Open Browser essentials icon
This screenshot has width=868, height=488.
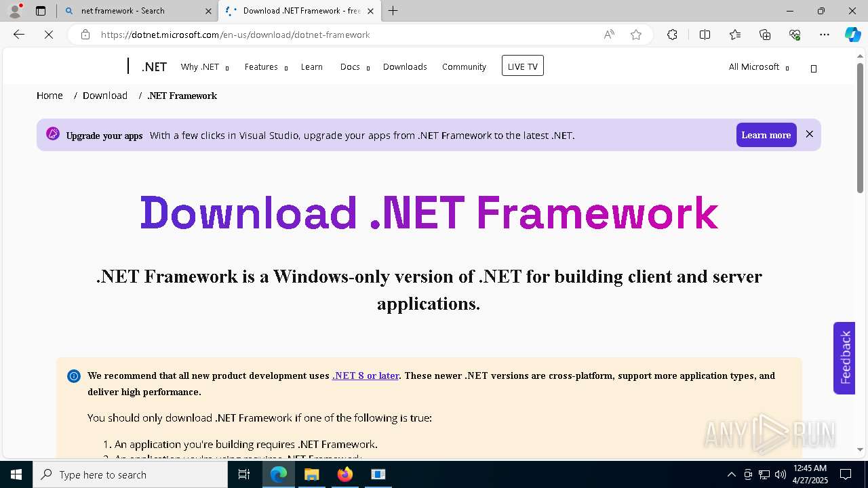point(795,35)
